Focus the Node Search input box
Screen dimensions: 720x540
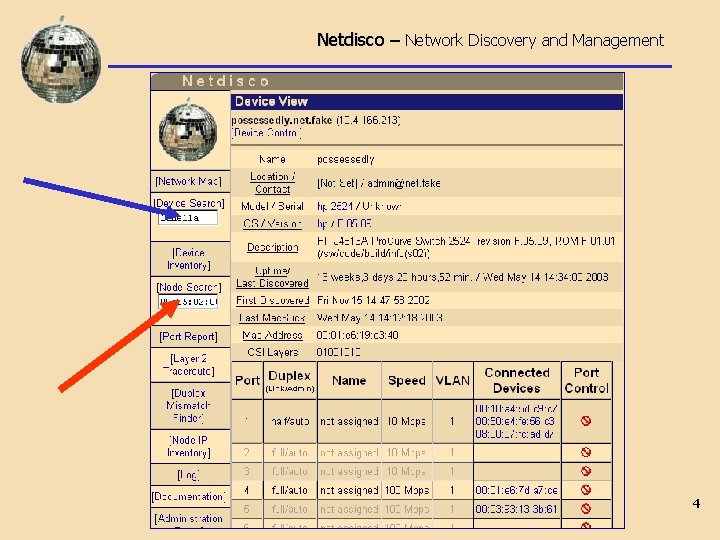[188, 302]
